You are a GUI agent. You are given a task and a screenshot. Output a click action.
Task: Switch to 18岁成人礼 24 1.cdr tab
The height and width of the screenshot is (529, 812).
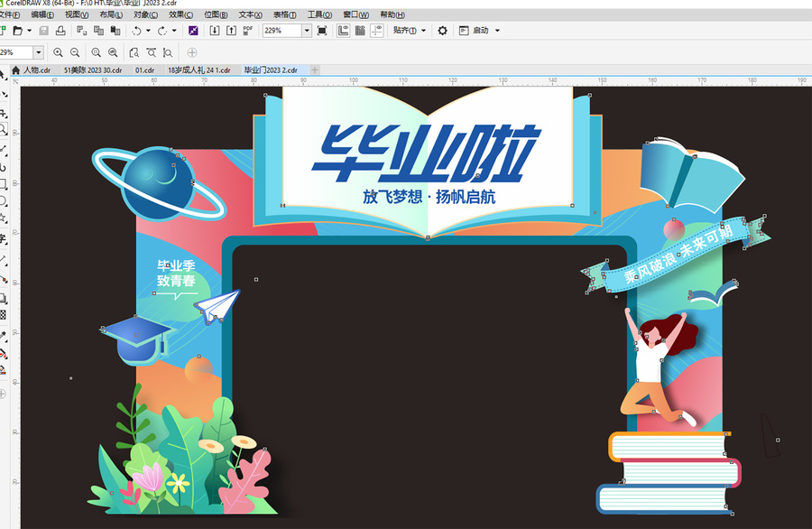click(x=198, y=70)
